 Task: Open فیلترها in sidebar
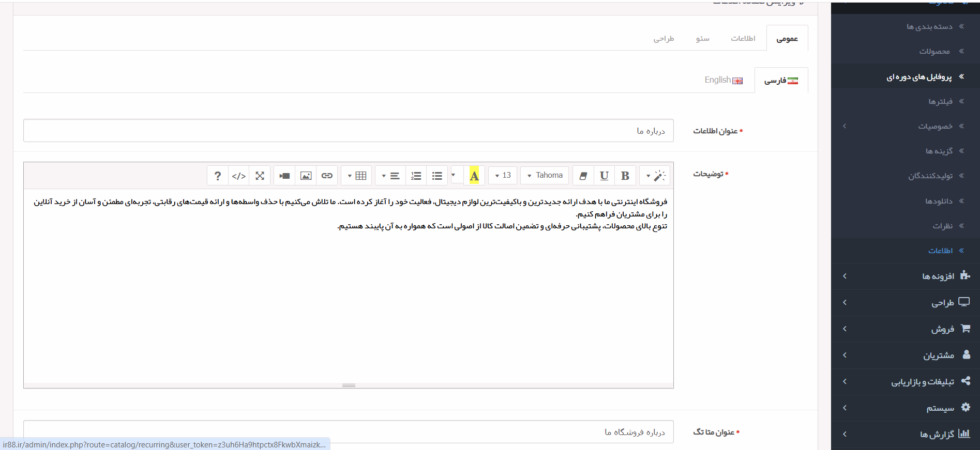coord(906,101)
